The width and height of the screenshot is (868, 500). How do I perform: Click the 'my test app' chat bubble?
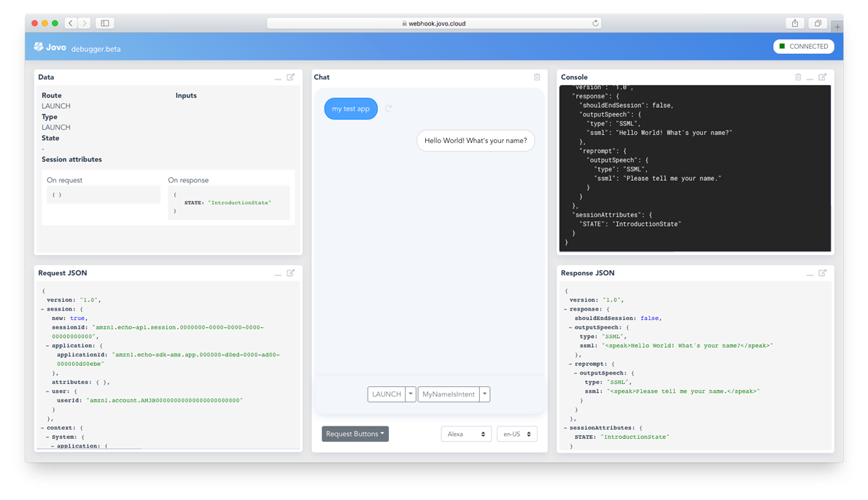click(x=351, y=109)
